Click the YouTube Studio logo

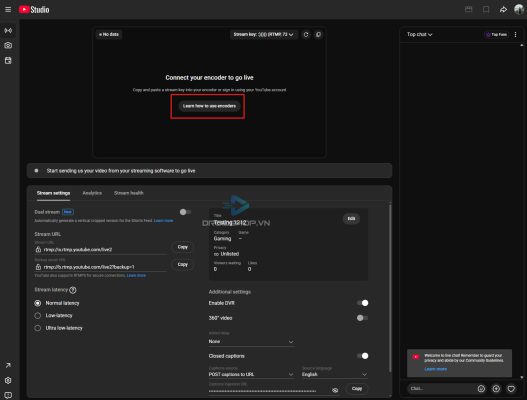[x=34, y=10]
